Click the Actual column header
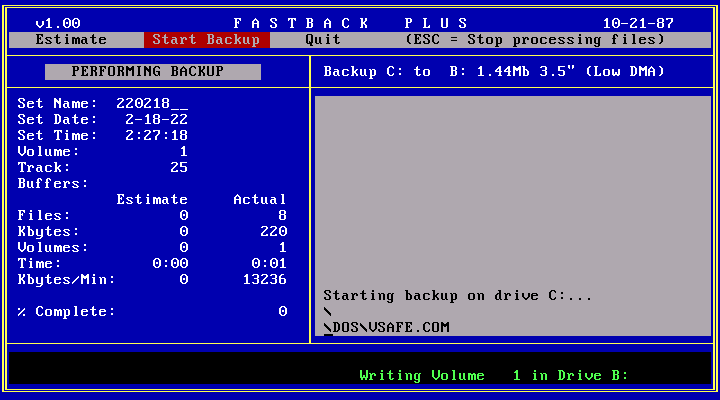This screenshot has height=400, width=720. (x=259, y=200)
